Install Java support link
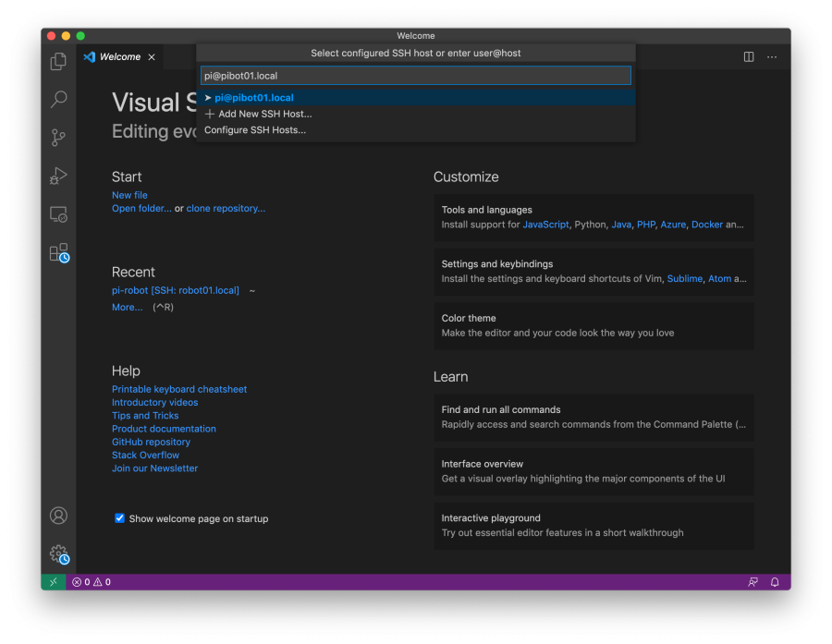The image size is (832, 644). pos(621,225)
